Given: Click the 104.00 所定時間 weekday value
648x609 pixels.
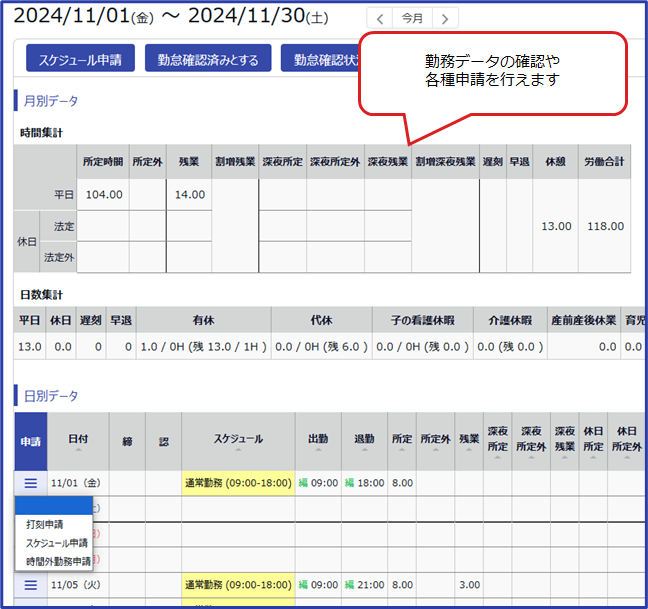Looking at the screenshot, I should pyautogui.click(x=104, y=195).
